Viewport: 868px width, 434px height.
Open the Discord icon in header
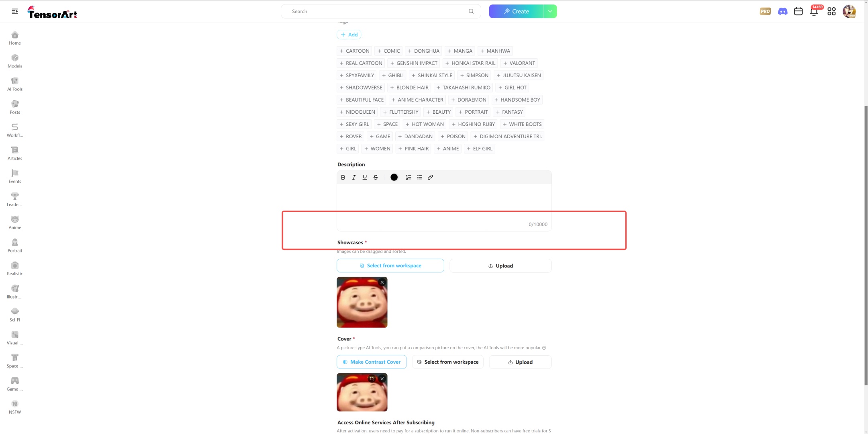click(x=782, y=11)
